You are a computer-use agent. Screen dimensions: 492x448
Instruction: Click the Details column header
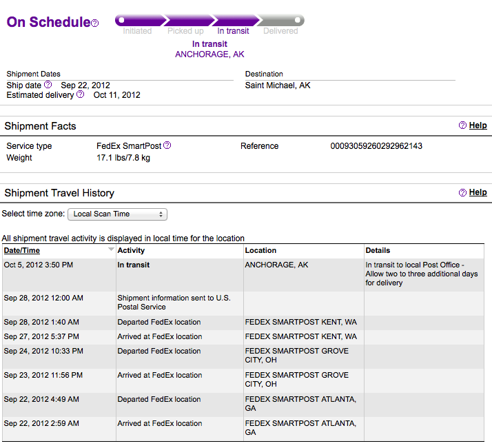(378, 250)
